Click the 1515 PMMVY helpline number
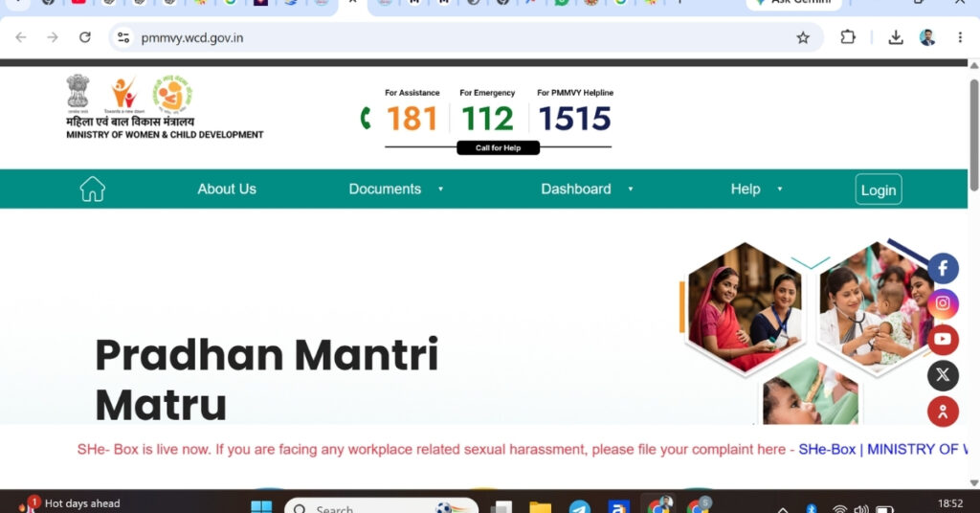 [x=574, y=119]
